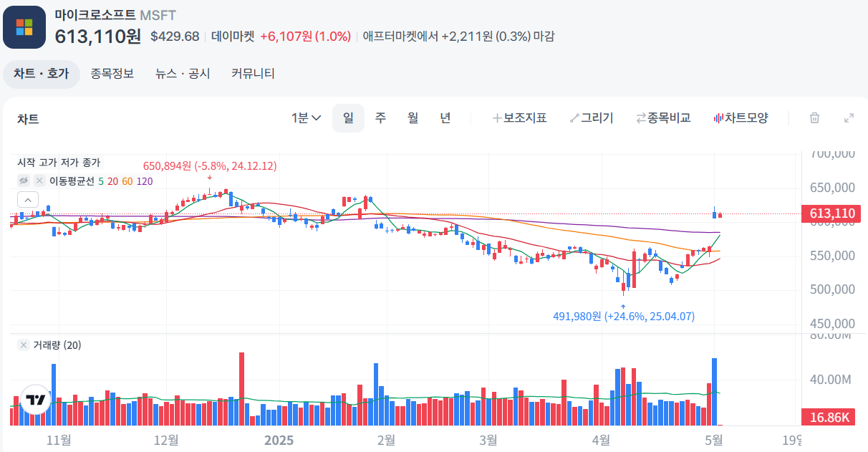
Task: Remove the 거래량 volume indicator
Action: [x=22, y=345]
